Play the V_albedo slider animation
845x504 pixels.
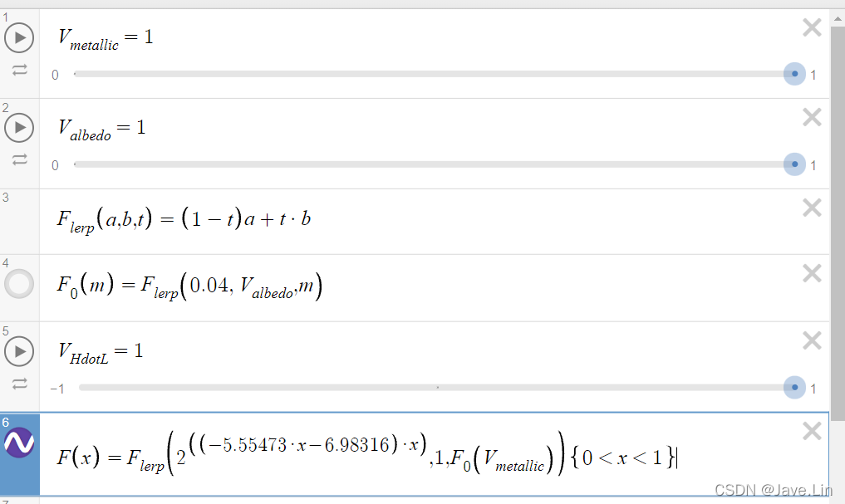click(x=19, y=128)
